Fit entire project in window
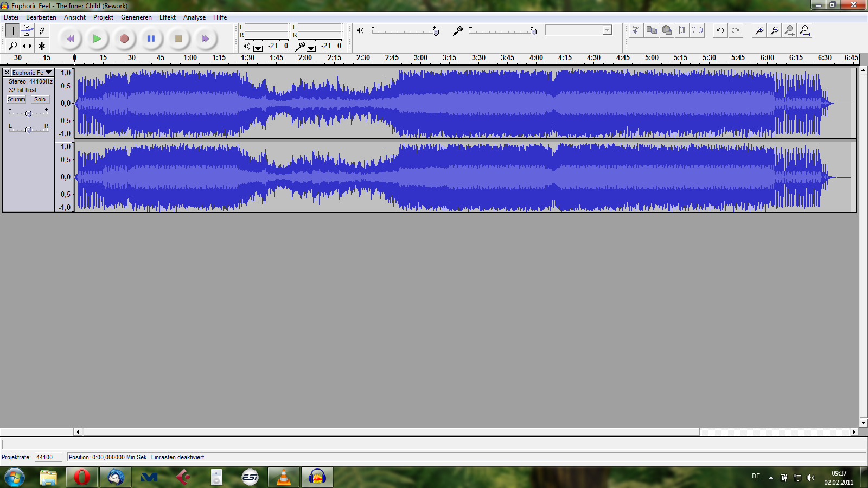Screen dimensions: 868x488 805,30
